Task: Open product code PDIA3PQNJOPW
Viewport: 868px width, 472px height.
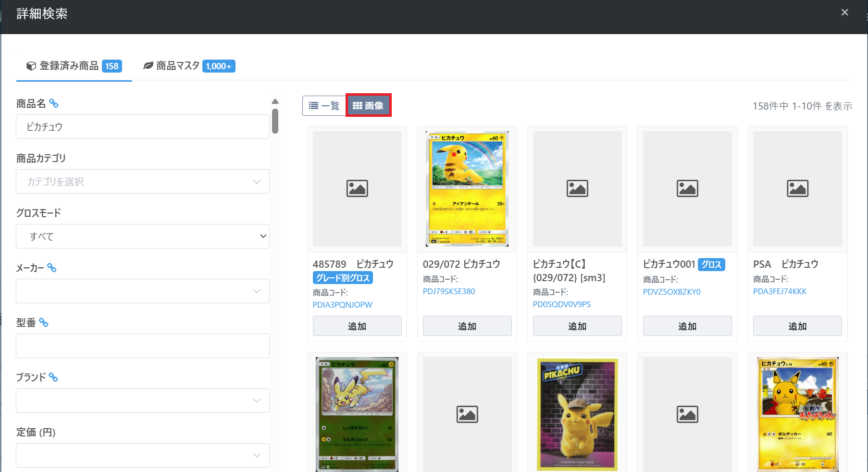Action: 342,305
